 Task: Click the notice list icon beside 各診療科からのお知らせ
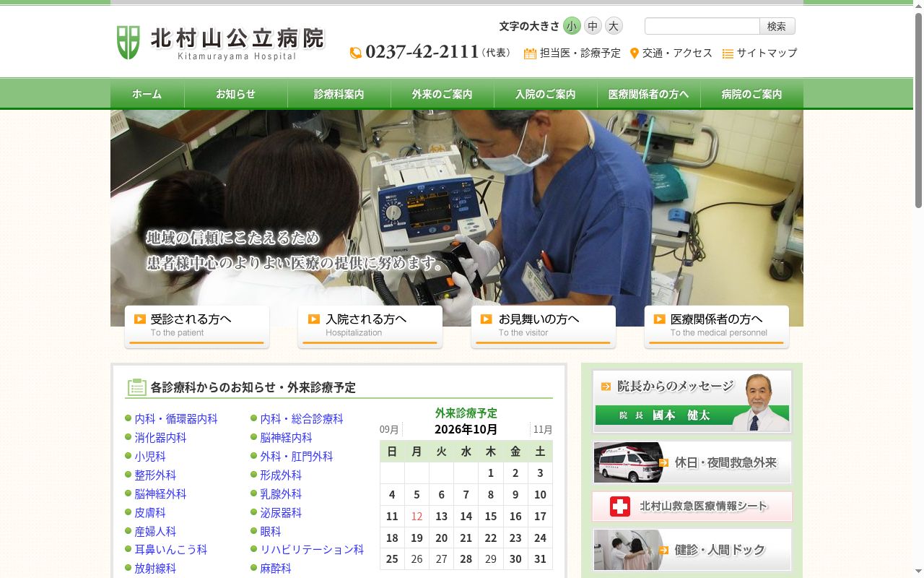point(137,387)
